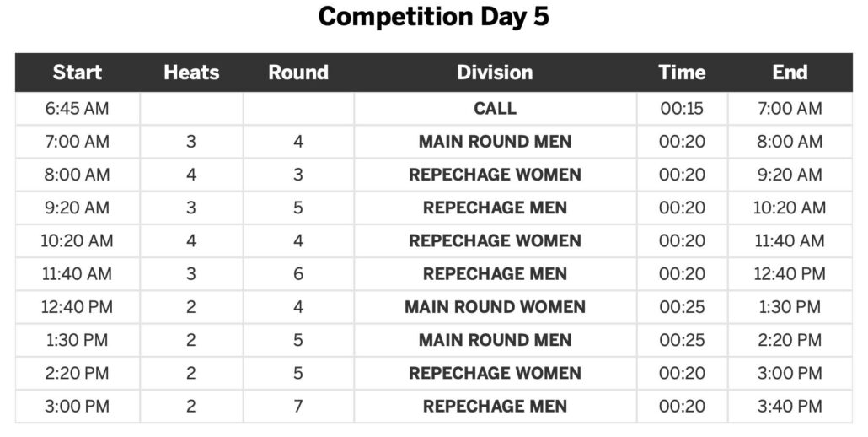Click the 00:25 time in the 1:30 PM row
The image size is (868, 437).
682,340
